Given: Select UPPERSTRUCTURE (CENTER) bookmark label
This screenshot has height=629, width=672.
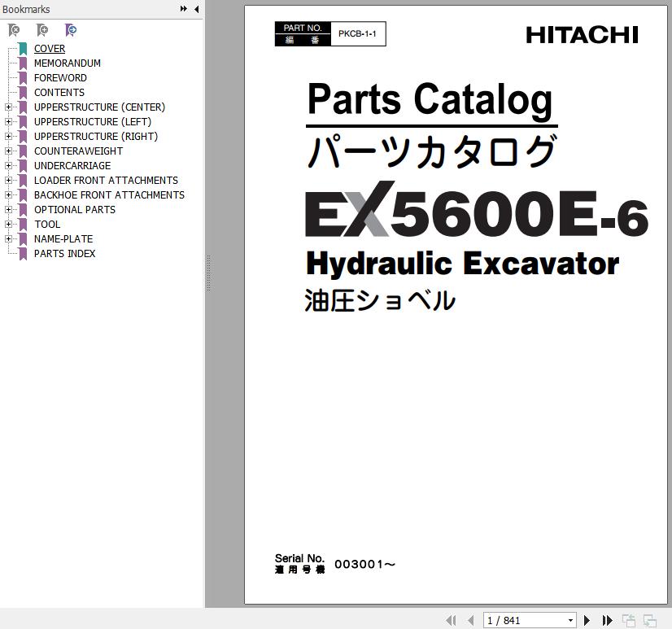Looking at the screenshot, I should click(x=99, y=107).
